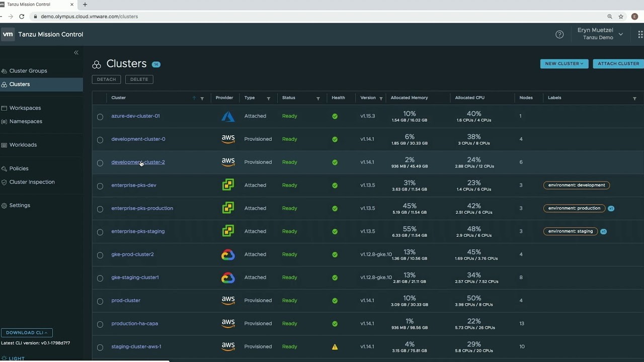Click the filter icon on the Cluster column

pos(202,99)
